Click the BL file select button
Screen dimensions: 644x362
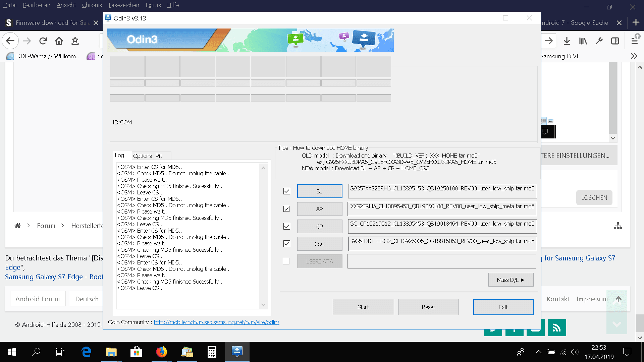click(320, 191)
